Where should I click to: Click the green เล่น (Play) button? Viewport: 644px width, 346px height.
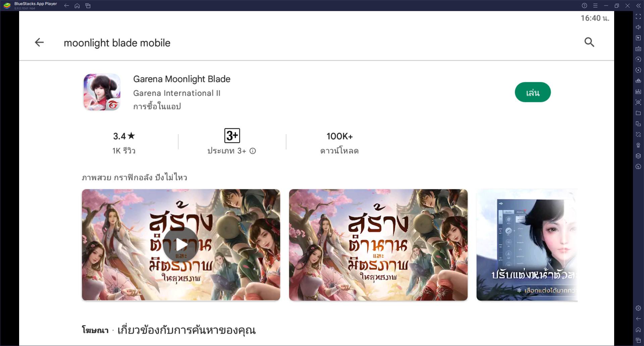tap(533, 92)
